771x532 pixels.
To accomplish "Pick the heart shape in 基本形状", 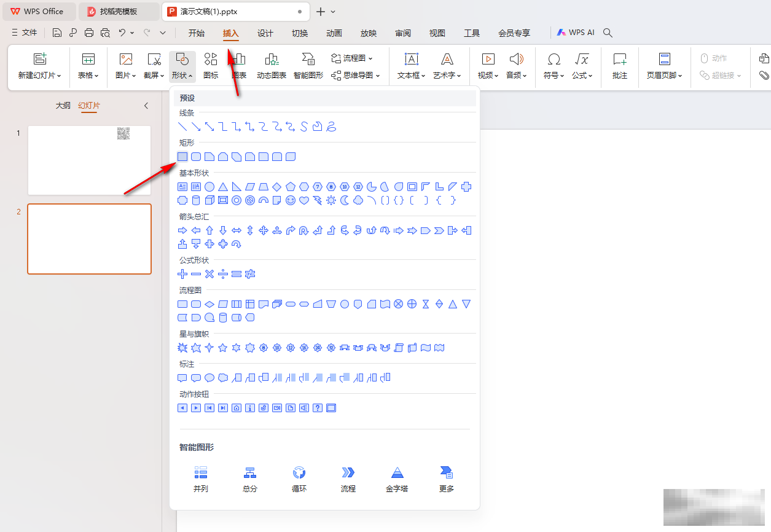I will tap(304, 200).
